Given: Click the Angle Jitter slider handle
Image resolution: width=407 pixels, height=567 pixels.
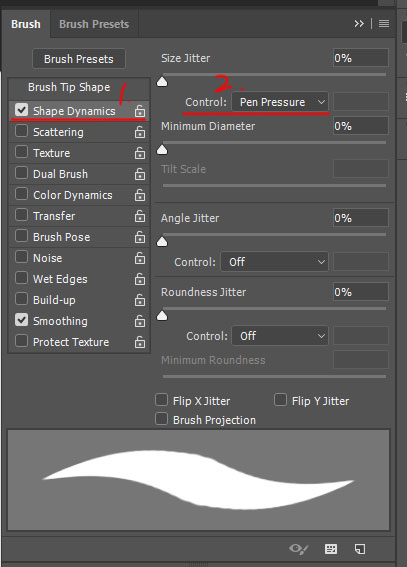Looking at the screenshot, I should tap(162, 242).
